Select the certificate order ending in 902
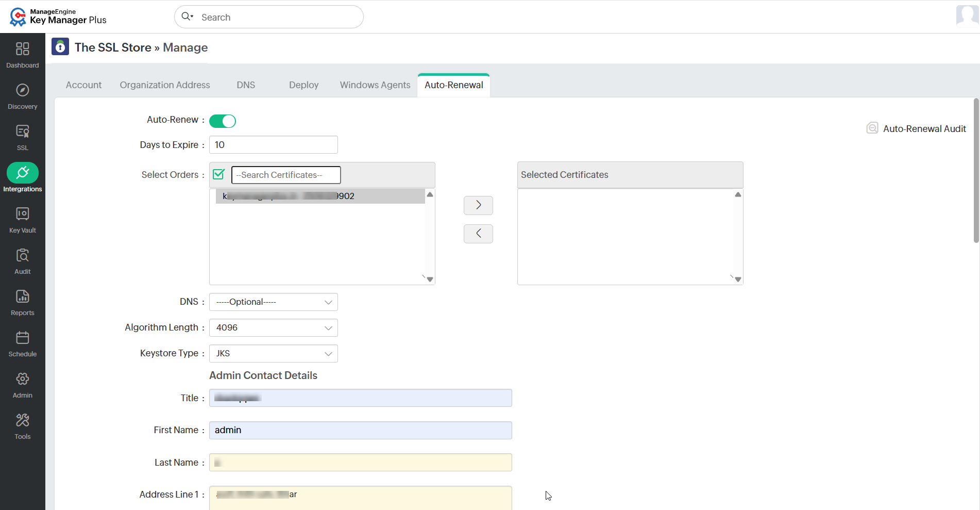Image resolution: width=980 pixels, height=510 pixels. 320,196
